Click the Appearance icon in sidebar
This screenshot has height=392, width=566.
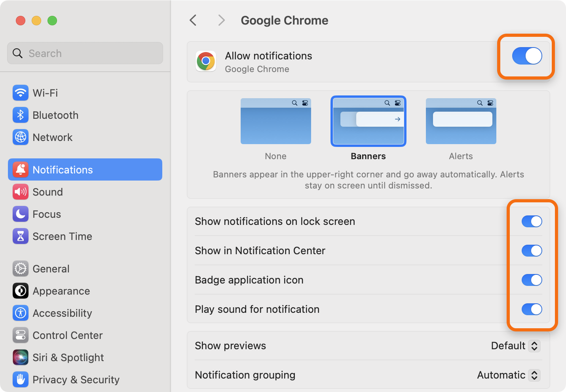point(21,291)
